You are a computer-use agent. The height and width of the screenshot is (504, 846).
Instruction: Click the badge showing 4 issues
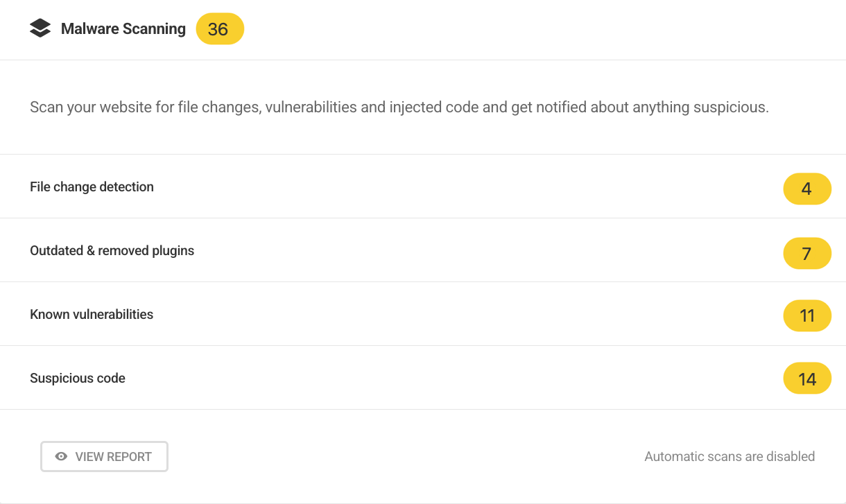pos(807,189)
